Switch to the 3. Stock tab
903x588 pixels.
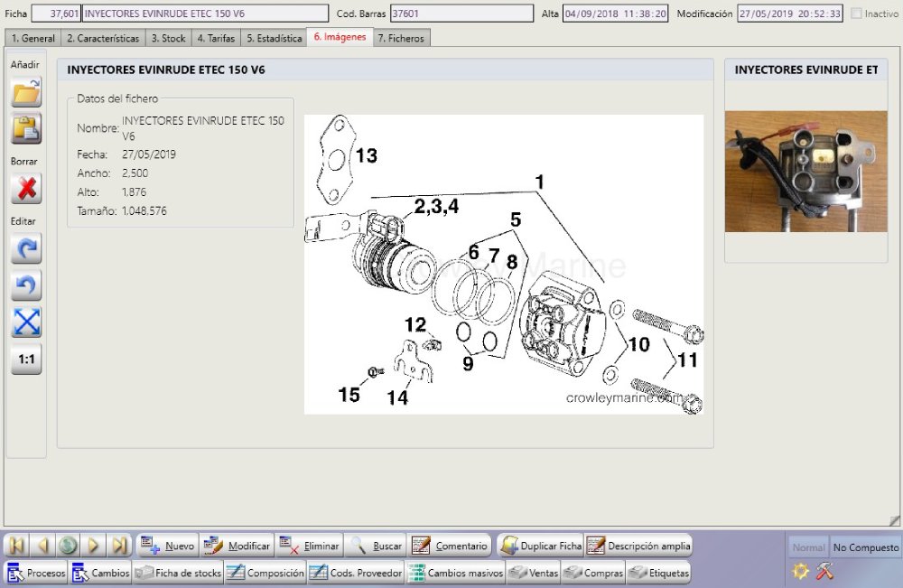(x=168, y=38)
